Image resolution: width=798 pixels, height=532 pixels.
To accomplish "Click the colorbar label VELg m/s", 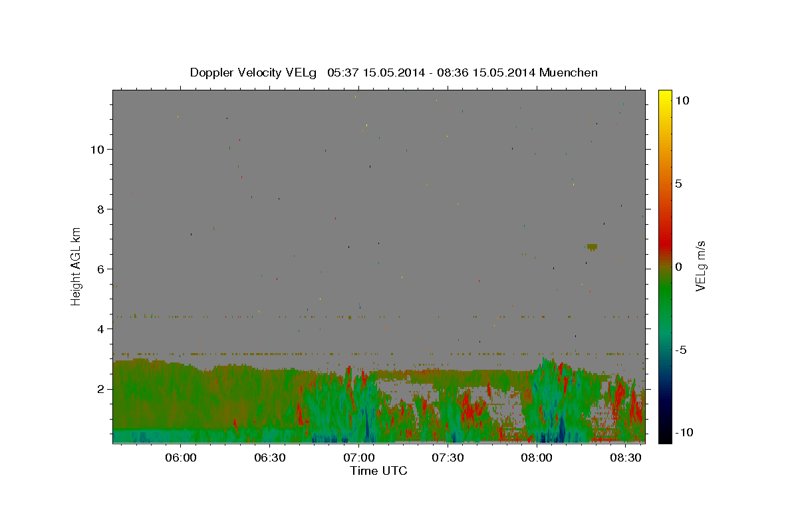I will pos(700,266).
